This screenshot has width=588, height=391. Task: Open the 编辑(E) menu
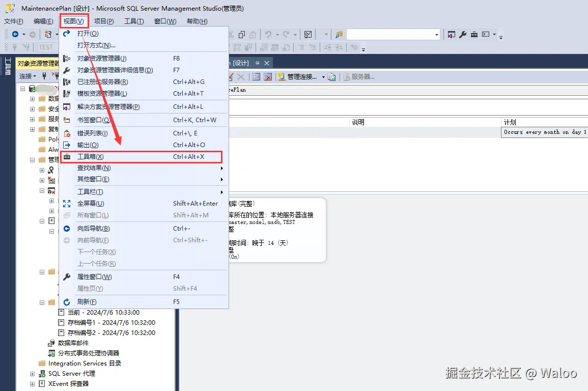click(x=43, y=21)
